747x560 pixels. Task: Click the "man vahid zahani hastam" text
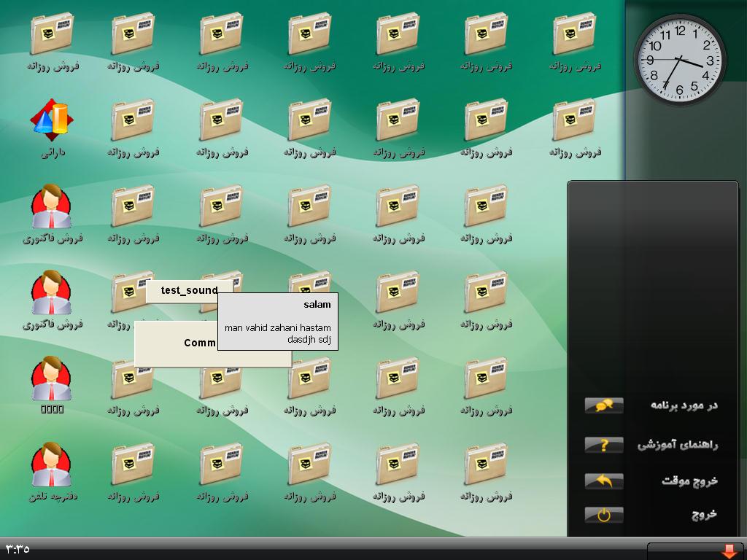tap(277, 327)
